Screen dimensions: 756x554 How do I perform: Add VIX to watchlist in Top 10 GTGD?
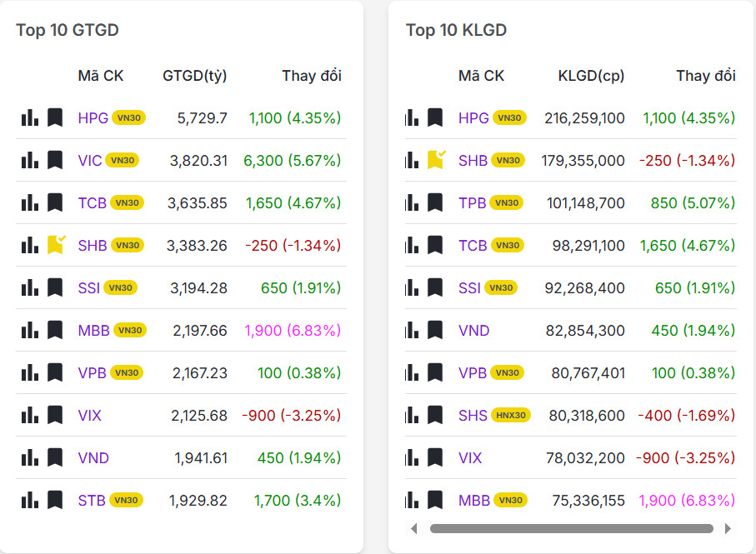click(55, 415)
